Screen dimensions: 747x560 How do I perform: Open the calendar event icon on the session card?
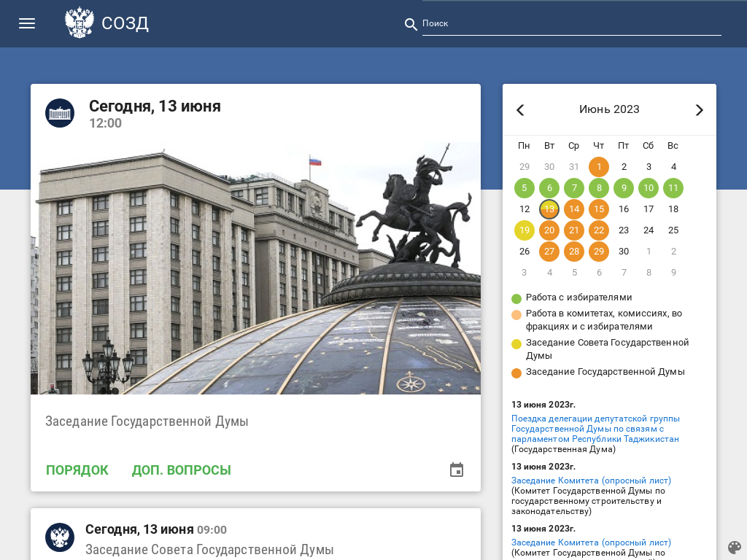pos(457,470)
